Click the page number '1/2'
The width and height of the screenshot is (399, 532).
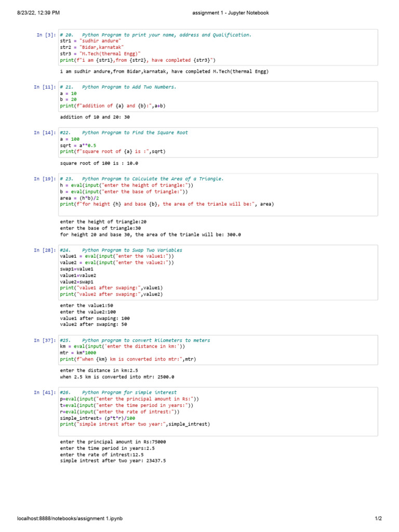click(x=378, y=518)
